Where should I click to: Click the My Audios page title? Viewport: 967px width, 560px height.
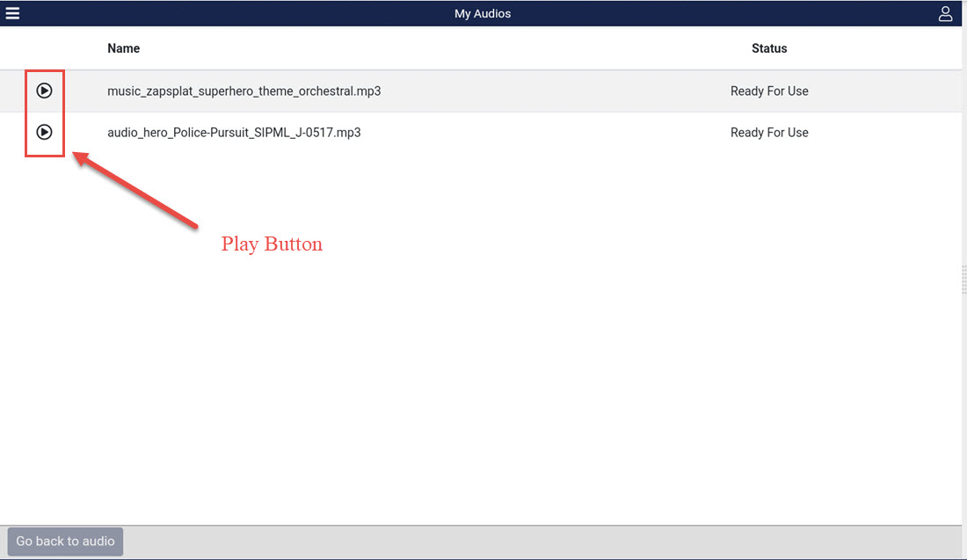[482, 13]
